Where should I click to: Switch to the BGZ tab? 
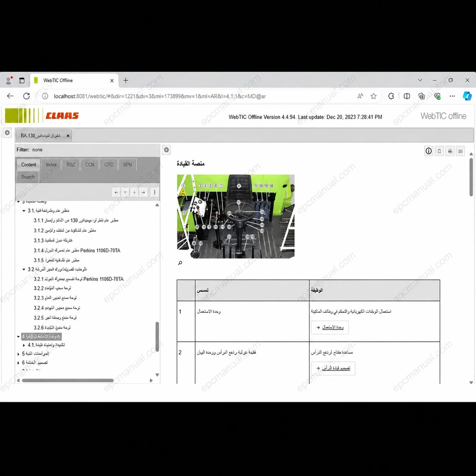(71, 165)
